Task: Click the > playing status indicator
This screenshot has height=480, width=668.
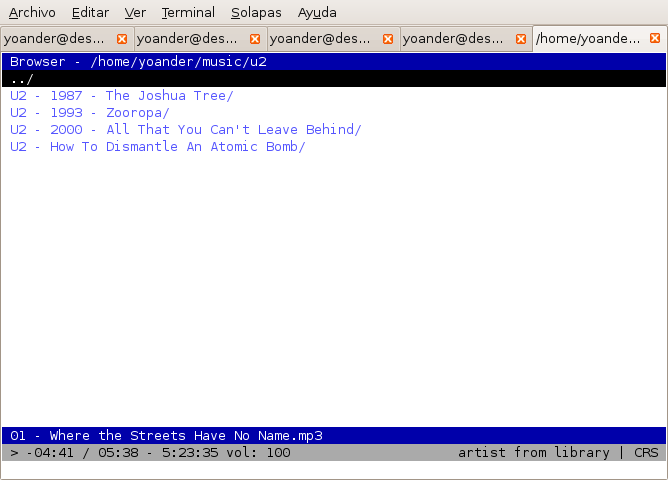Action: [14, 452]
